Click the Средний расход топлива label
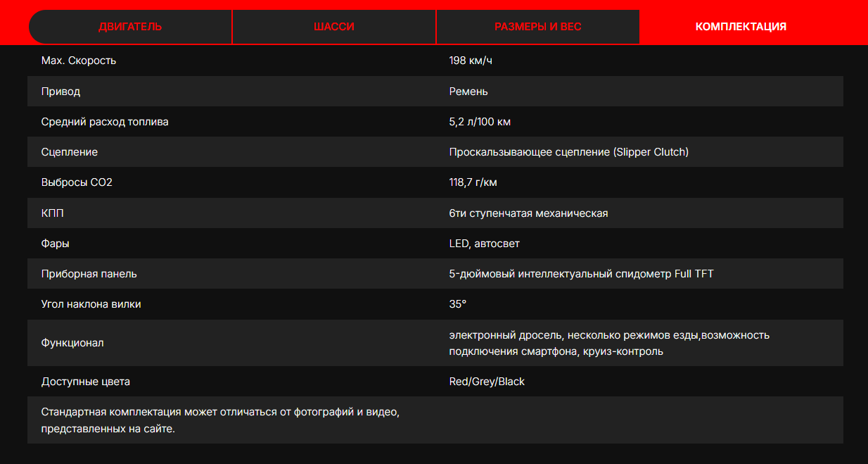Viewport: 868px width, 464px height. point(105,122)
